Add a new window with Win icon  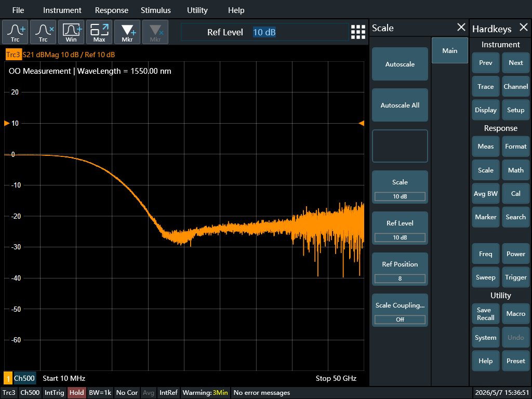(x=71, y=32)
